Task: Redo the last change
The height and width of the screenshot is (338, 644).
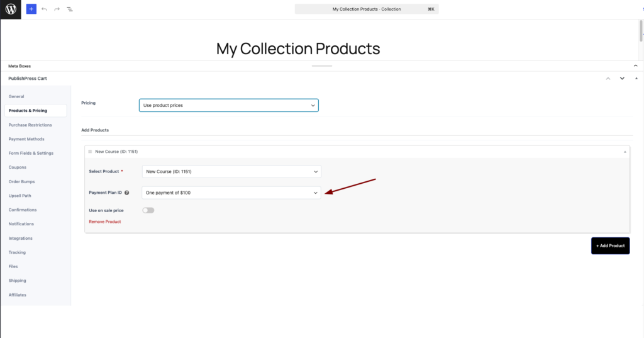Action: point(57,9)
